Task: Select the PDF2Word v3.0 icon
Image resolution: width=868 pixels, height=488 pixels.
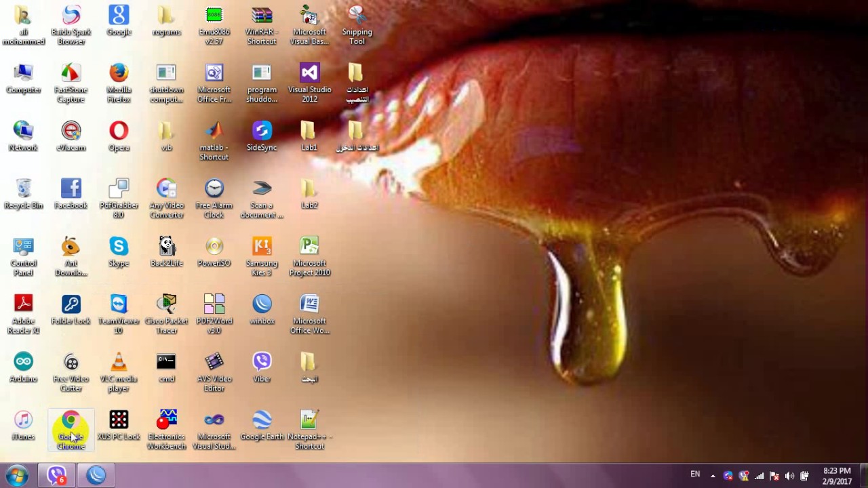Action: click(x=214, y=314)
